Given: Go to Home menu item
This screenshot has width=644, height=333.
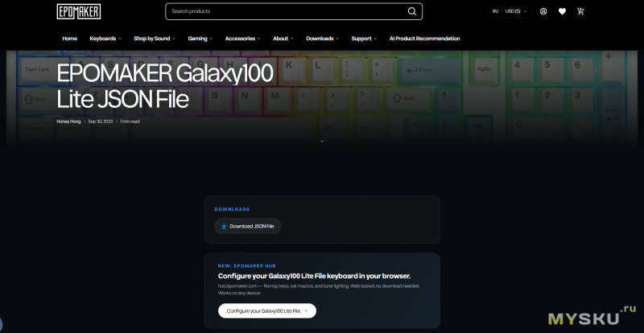Looking at the screenshot, I should pos(70,39).
